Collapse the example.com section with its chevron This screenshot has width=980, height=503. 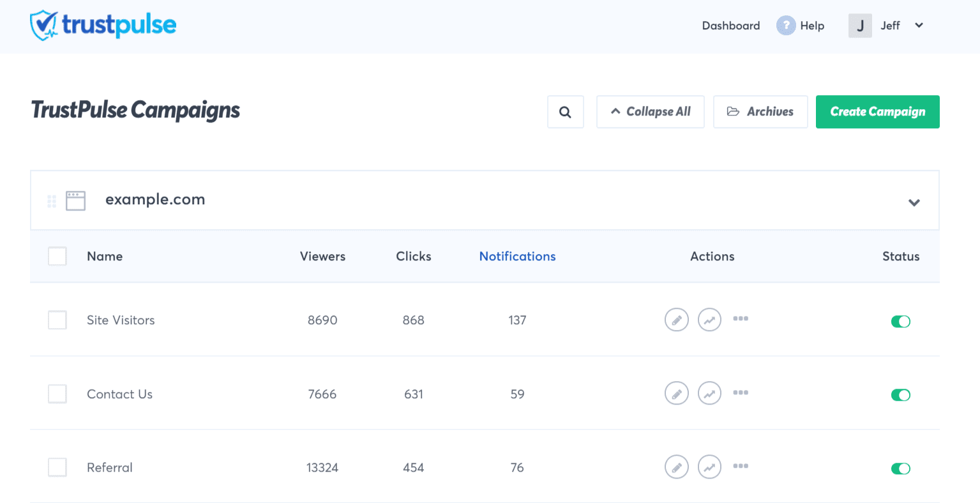coord(914,202)
